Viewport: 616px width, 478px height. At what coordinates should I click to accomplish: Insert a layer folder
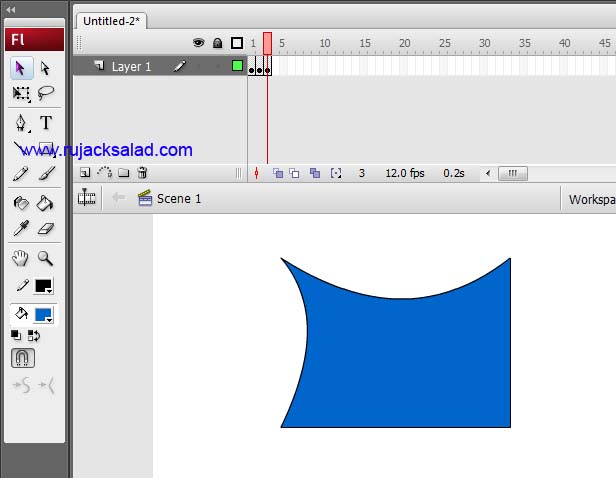click(x=123, y=172)
